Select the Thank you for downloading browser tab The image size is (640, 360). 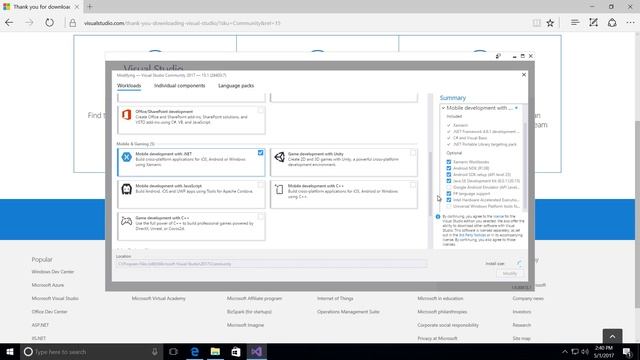pyautogui.click(x=41, y=7)
